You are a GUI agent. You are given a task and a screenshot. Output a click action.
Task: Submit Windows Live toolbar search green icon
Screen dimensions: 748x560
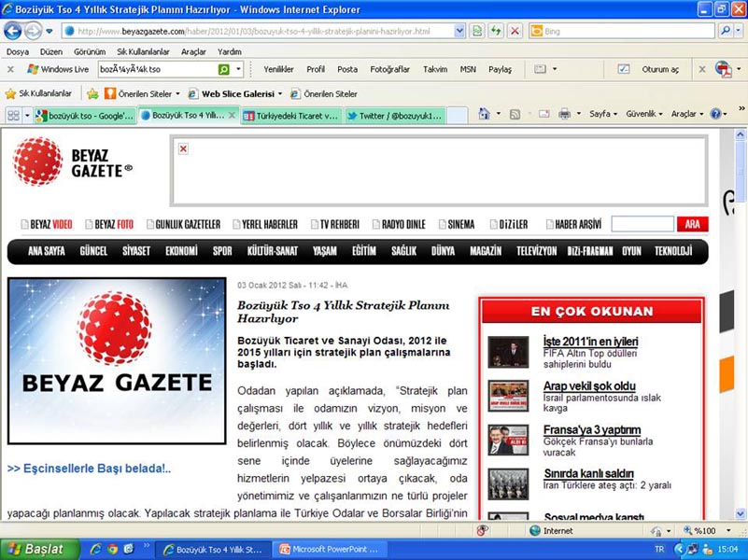pyautogui.click(x=223, y=70)
